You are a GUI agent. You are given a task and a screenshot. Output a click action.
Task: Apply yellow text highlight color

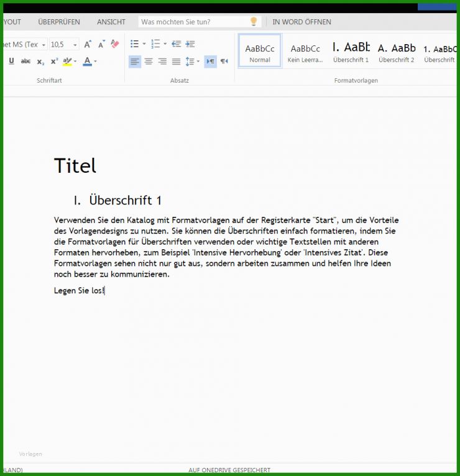(x=67, y=62)
